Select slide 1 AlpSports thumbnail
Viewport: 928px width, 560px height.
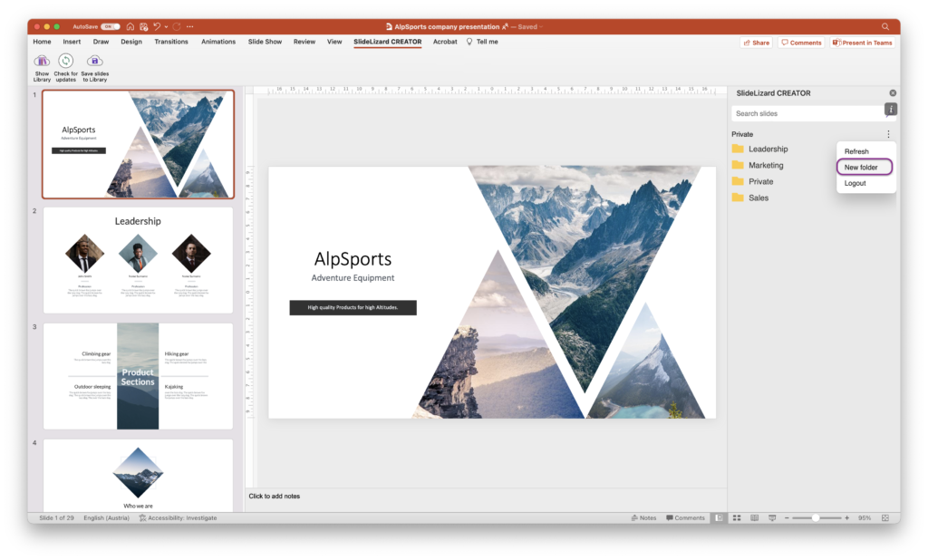coord(138,144)
